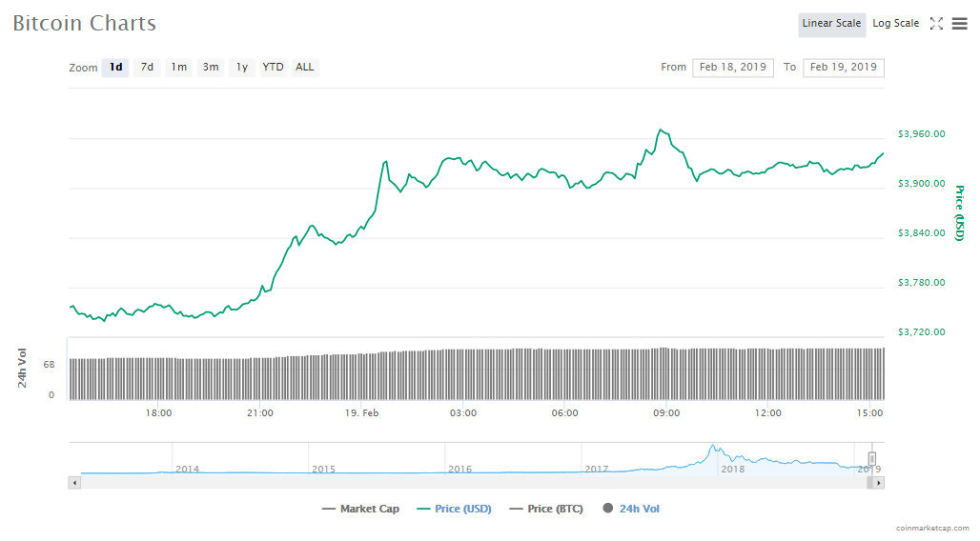980x541 pixels.
Task: Choose the 1m zoom range
Action: pyautogui.click(x=179, y=68)
